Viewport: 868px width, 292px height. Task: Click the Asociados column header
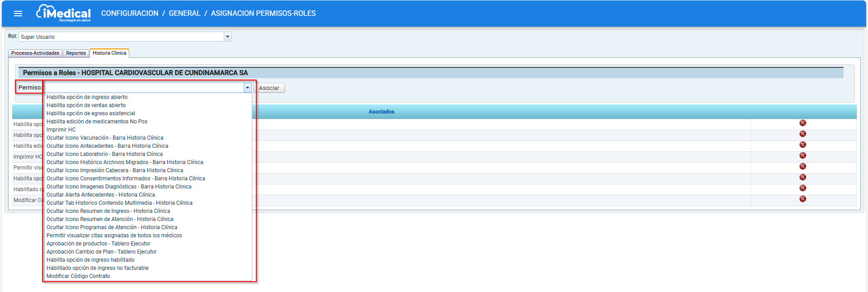click(x=381, y=112)
